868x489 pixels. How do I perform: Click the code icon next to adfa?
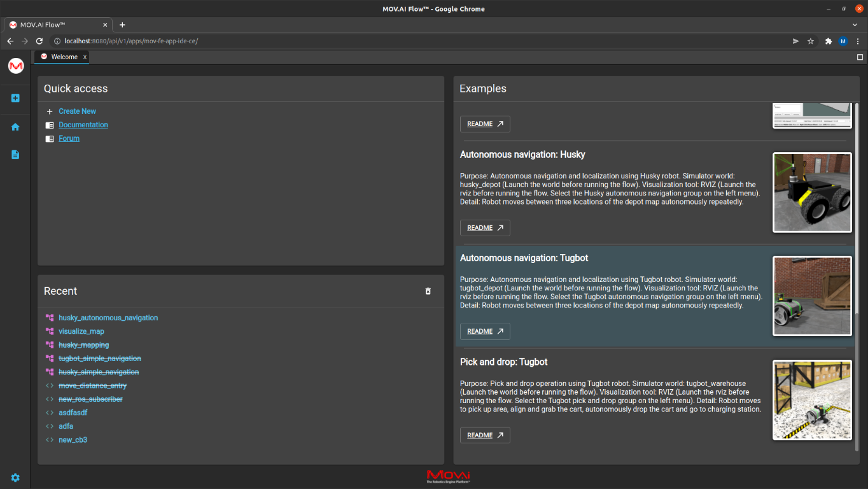tap(50, 427)
